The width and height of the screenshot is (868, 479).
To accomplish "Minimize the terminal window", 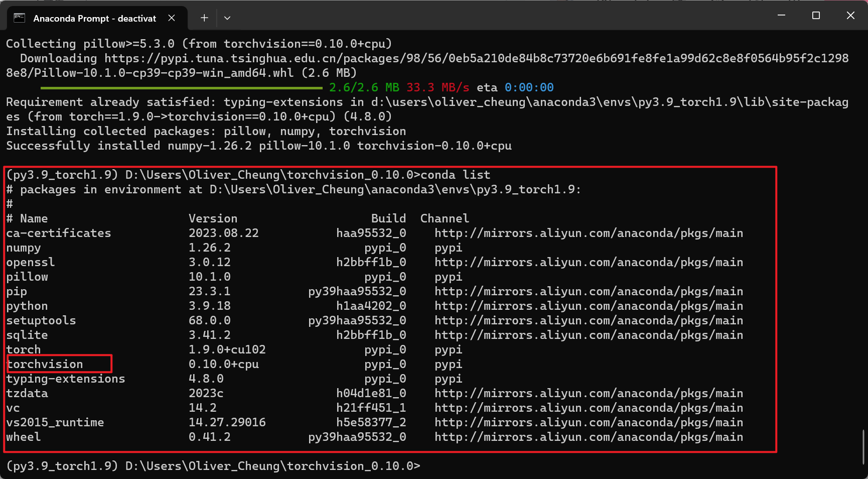I will pos(781,16).
